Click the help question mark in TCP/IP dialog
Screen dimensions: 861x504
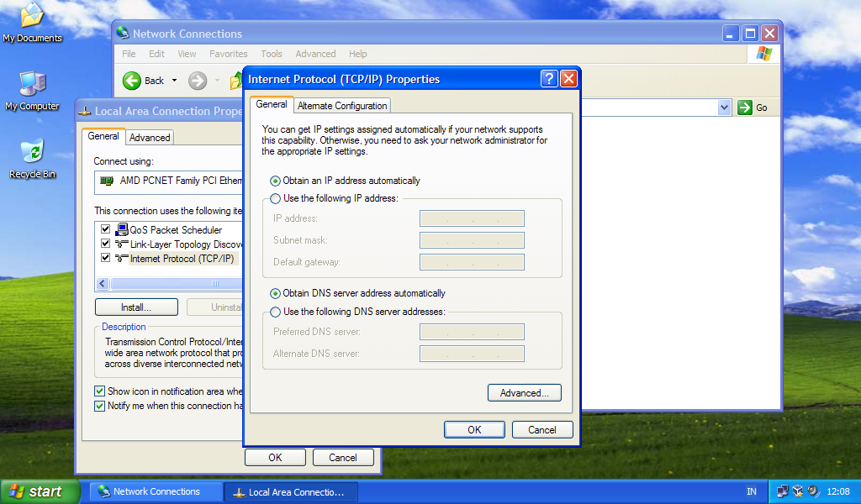pyautogui.click(x=548, y=79)
